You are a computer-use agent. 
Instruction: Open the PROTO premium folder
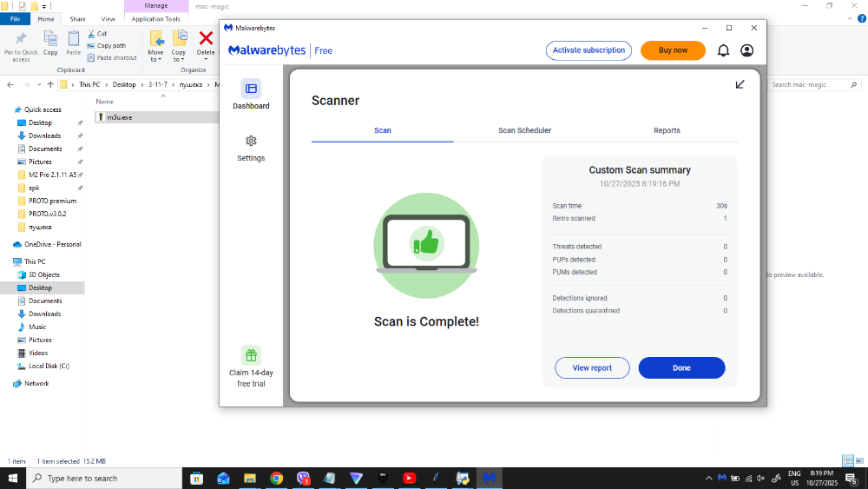[52, 201]
